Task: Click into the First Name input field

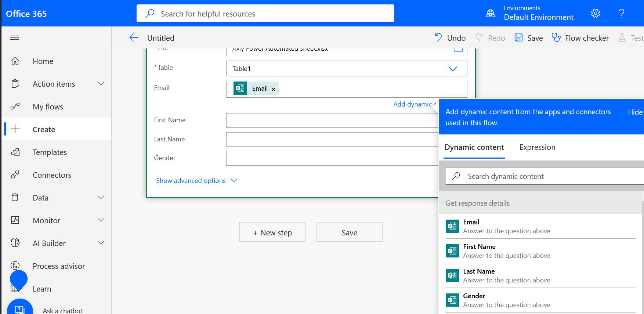Action: pyautogui.click(x=332, y=120)
